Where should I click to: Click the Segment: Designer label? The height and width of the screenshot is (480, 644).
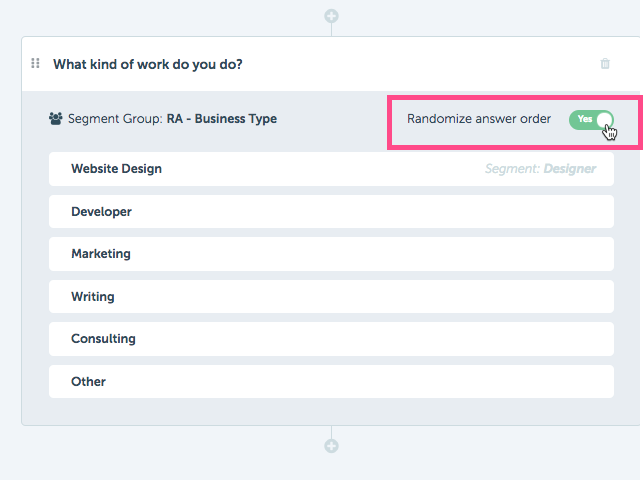540,169
